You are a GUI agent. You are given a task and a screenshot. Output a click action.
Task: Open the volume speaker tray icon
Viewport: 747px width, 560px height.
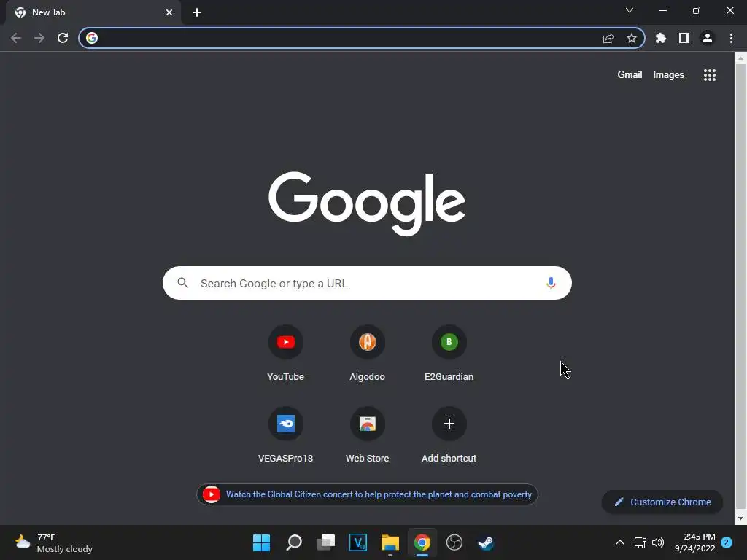(x=658, y=542)
